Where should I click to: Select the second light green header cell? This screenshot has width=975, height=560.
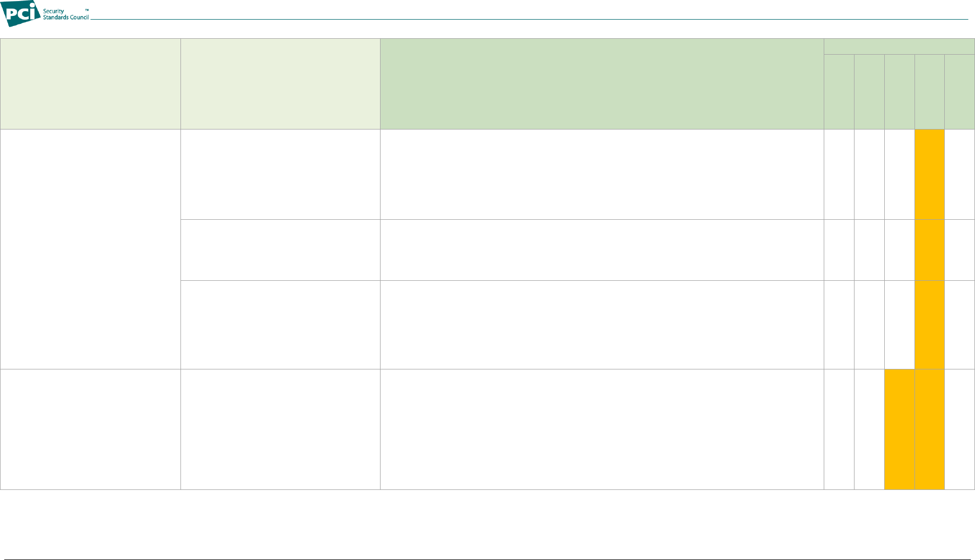tap(280, 84)
